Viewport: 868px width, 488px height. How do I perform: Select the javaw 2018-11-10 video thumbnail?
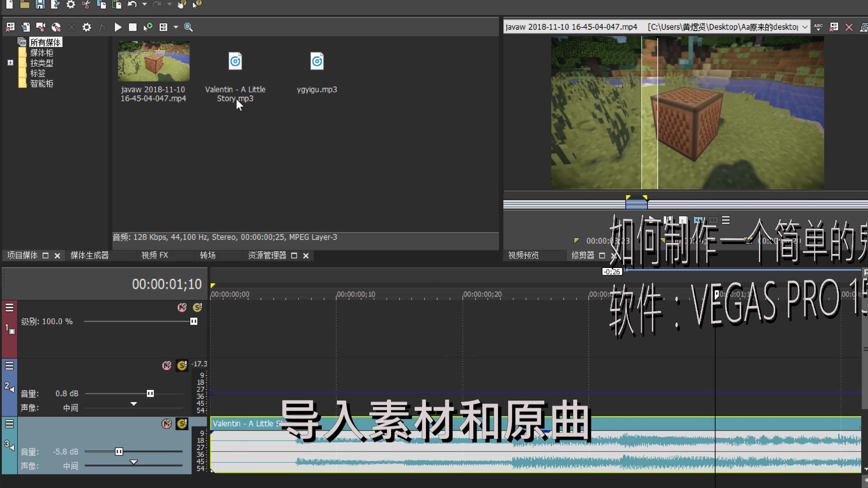click(x=153, y=61)
